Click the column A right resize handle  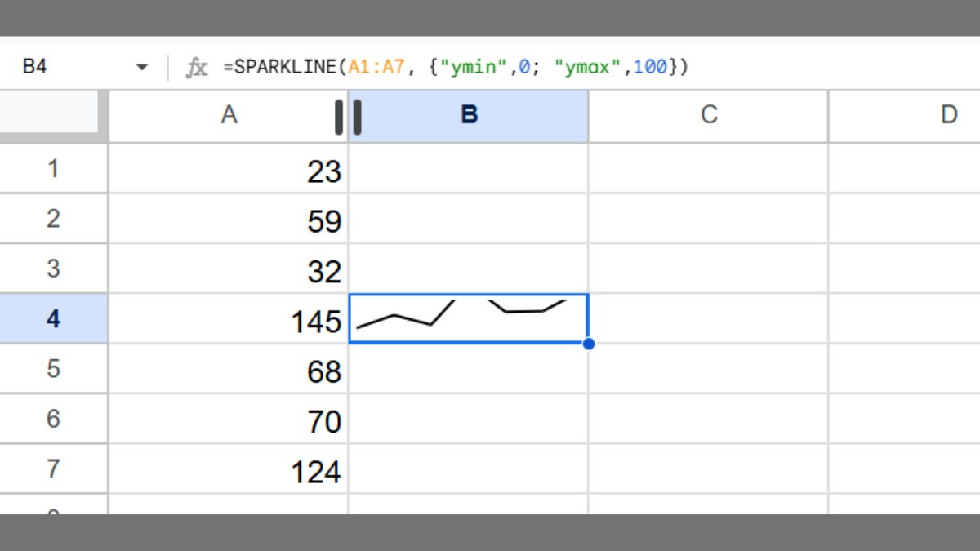(339, 117)
